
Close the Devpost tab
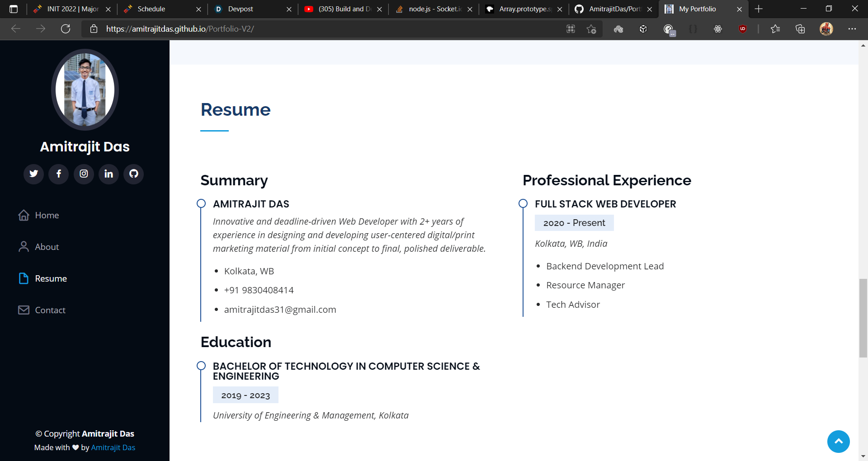click(289, 9)
